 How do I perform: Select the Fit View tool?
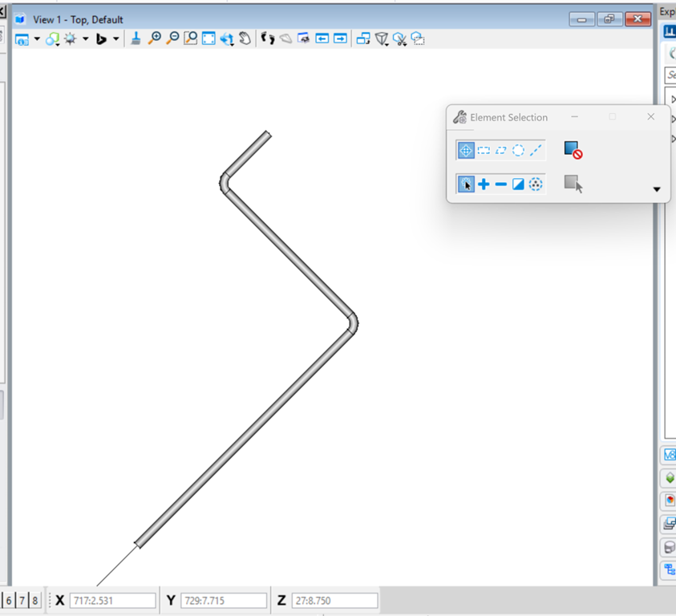[x=208, y=38]
